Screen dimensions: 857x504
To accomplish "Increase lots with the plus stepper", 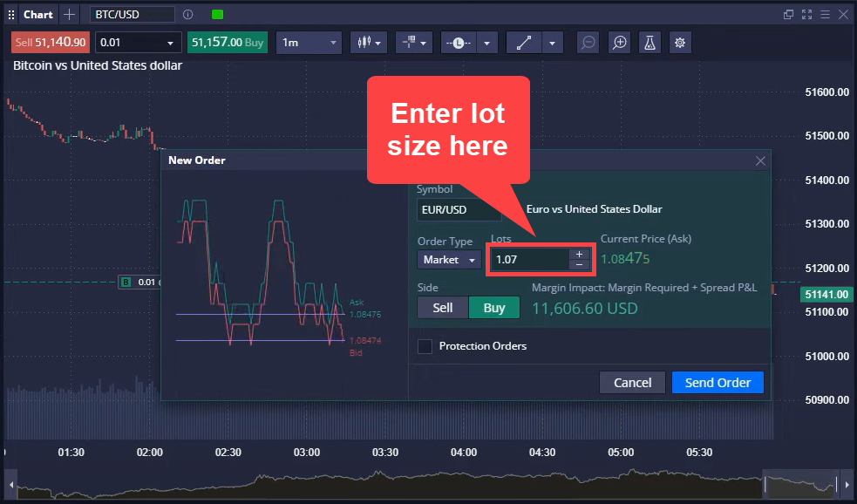I will click(579, 255).
